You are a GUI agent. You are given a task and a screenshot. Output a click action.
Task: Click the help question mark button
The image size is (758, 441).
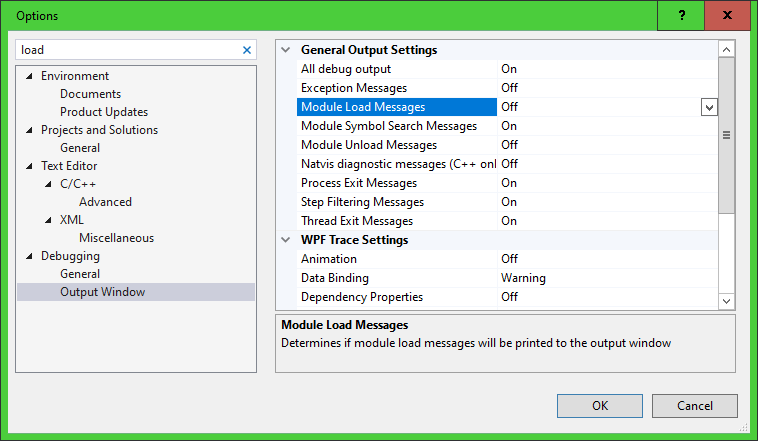tap(681, 15)
